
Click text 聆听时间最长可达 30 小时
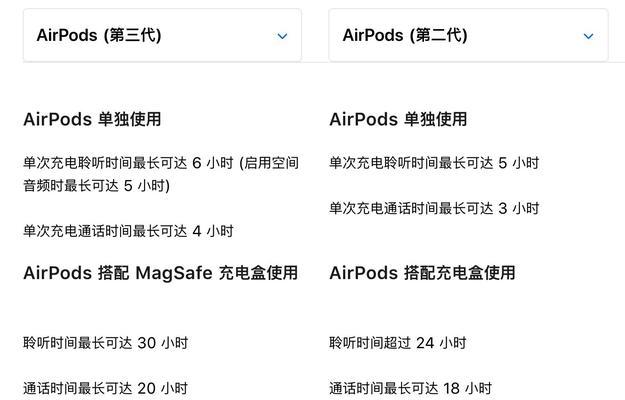tap(106, 343)
